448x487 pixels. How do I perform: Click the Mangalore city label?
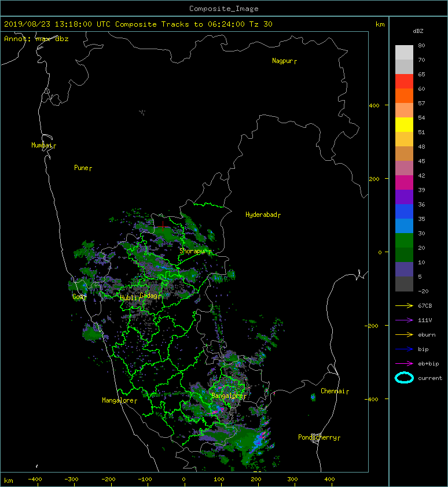(x=118, y=400)
